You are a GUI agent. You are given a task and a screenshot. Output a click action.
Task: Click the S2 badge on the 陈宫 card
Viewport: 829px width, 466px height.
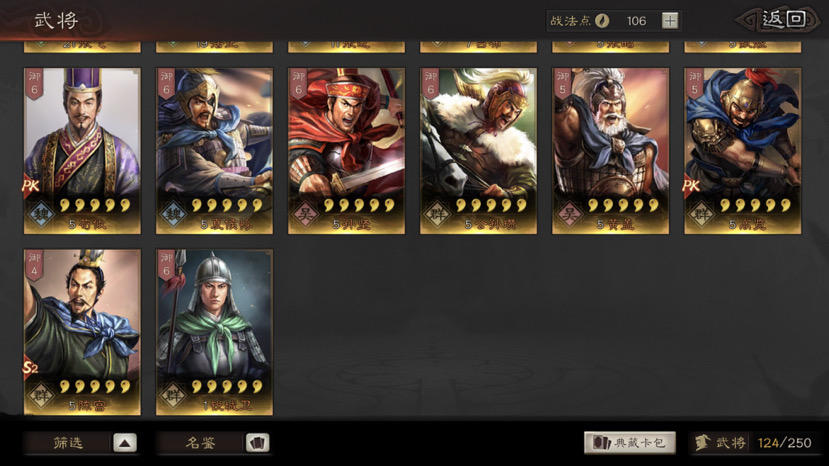click(31, 366)
